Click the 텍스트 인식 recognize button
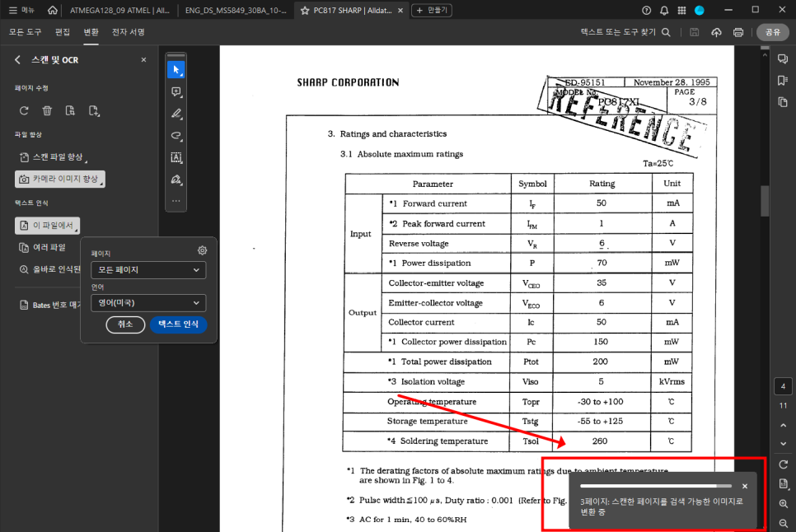 pyautogui.click(x=178, y=324)
